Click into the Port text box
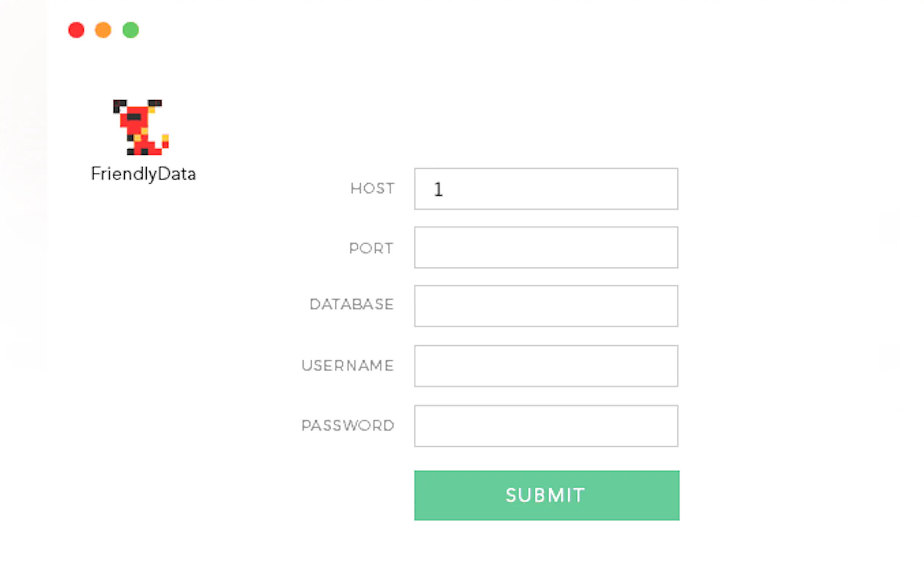The height and width of the screenshot is (578, 924). click(x=546, y=248)
